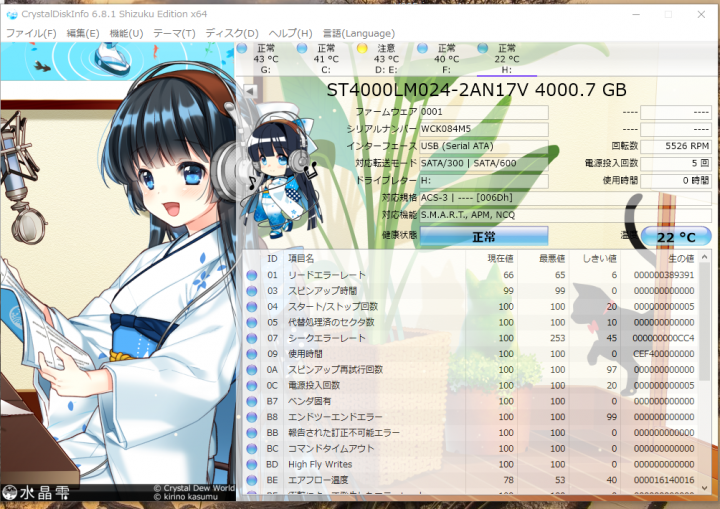Click status orb of row 05 代替処理済のセクタ数
The image size is (720, 509).
pos(252,322)
